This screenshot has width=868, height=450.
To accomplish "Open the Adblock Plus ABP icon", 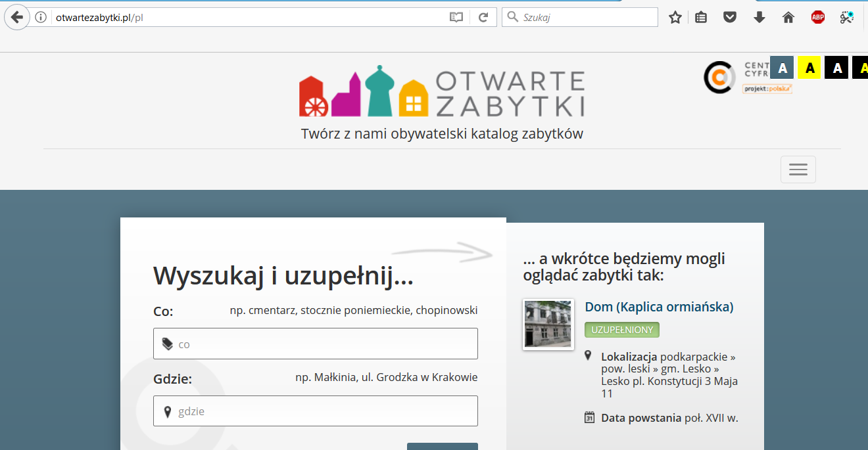I will tap(817, 18).
